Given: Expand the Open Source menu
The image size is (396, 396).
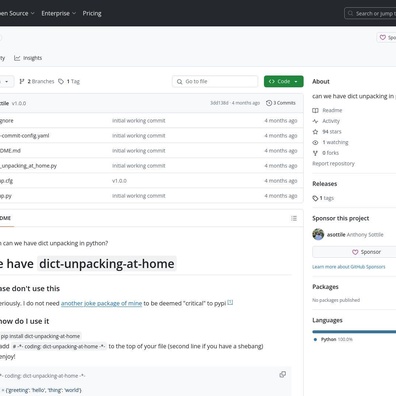Looking at the screenshot, I should click(x=17, y=13).
